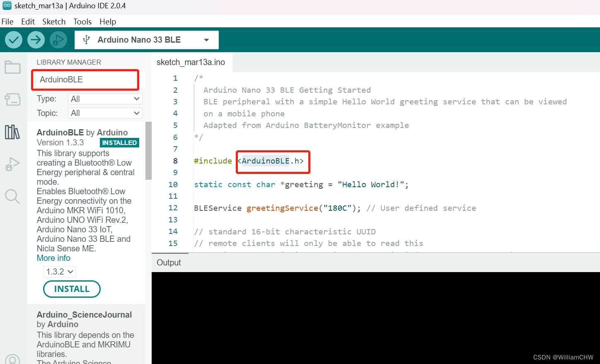600x364 pixels.
Task: Click the Upload arrow button
Action: pos(36,40)
